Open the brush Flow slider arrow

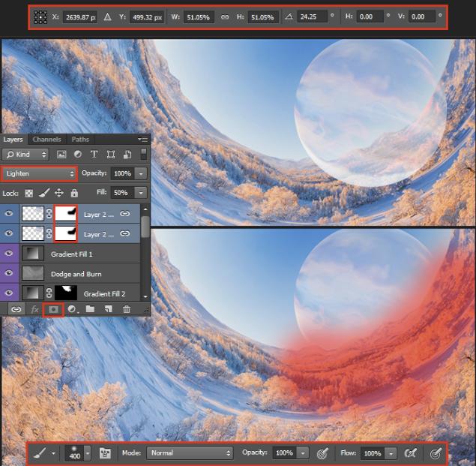(x=391, y=453)
